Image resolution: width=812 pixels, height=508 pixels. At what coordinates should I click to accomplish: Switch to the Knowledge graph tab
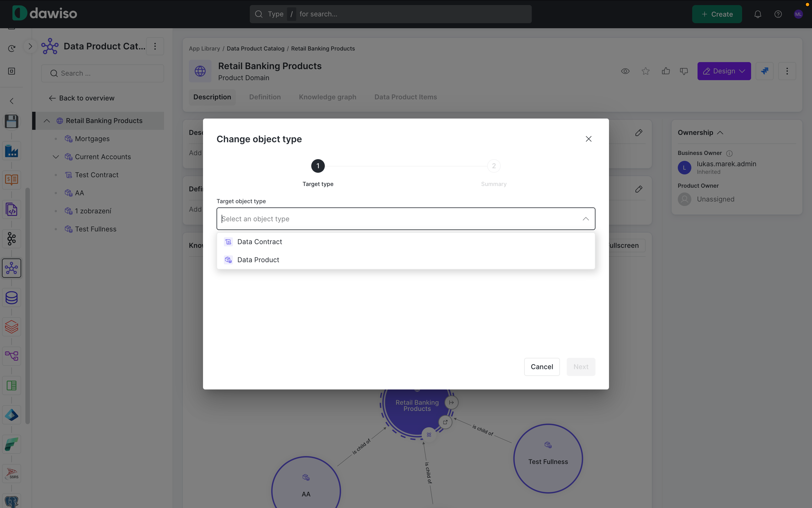point(328,97)
